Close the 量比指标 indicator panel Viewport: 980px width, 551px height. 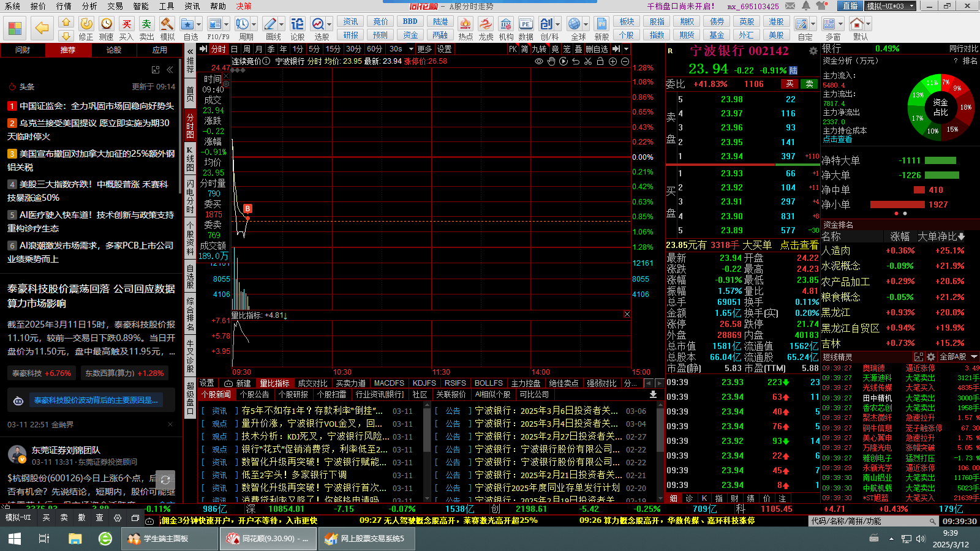click(x=627, y=315)
